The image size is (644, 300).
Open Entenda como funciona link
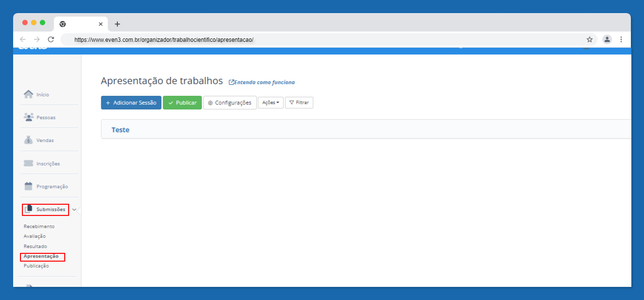(x=262, y=82)
